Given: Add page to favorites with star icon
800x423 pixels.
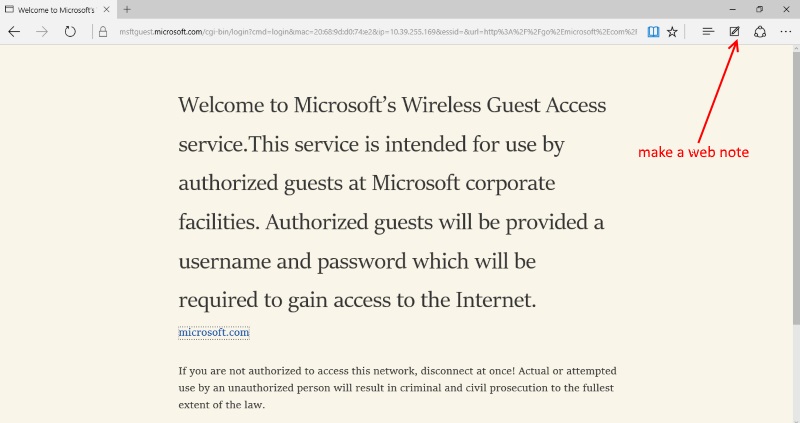Looking at the screenshot, I should coord(672,31).
